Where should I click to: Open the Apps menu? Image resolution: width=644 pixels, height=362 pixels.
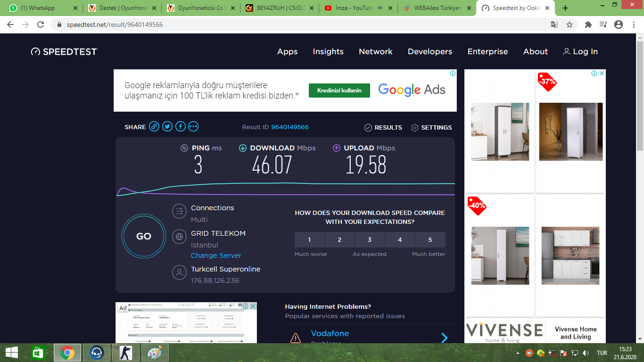(x=288, y=52)
